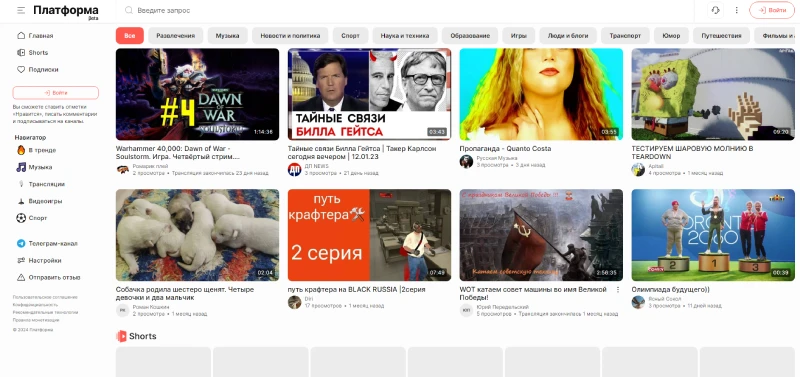The width and height of the screenshot is (800, 377).
Task: Select the Новости и политика chip
Action: (290, 36)
